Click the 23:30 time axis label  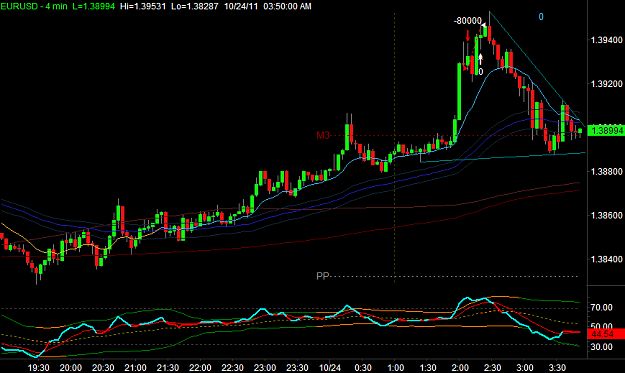[x=297, y=367]
